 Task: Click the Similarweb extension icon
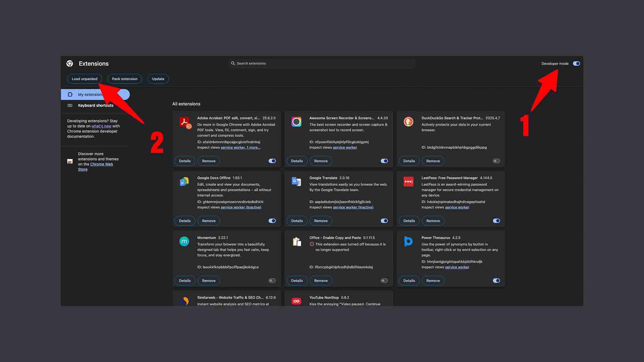tap(184, 301)
